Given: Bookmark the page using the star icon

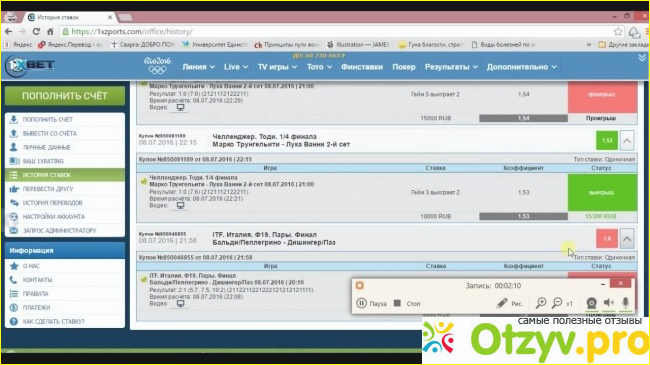Looking at the screenshot, I should [x=618, y=32].
